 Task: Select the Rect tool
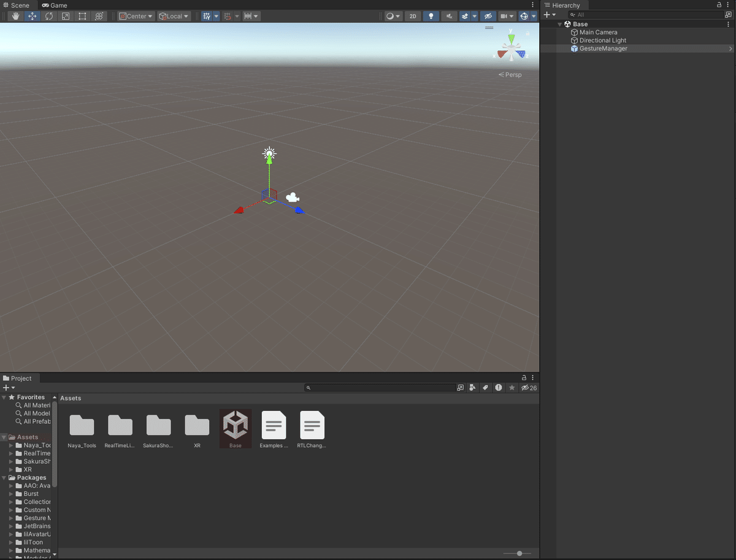point(82,16)
